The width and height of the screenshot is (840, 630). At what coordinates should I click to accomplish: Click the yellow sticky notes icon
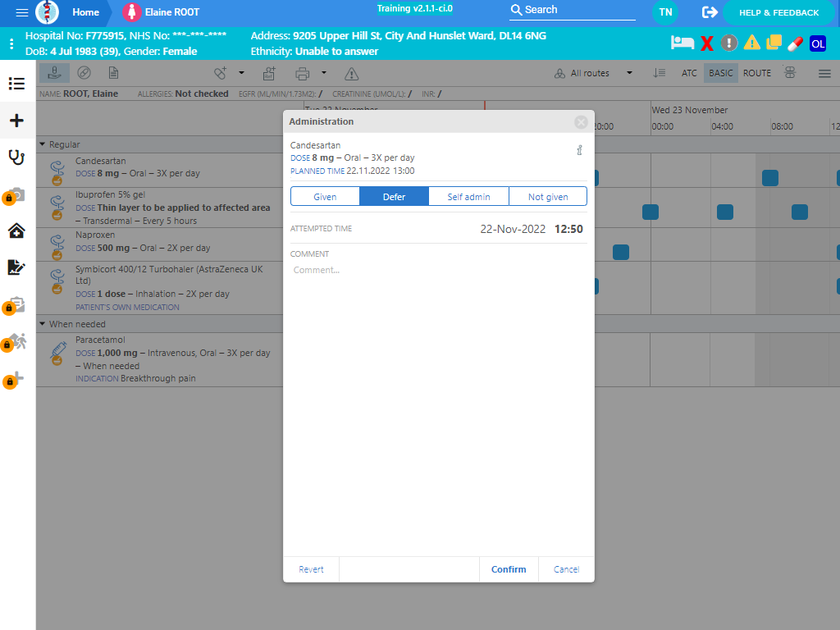click(x=774, y=43)
